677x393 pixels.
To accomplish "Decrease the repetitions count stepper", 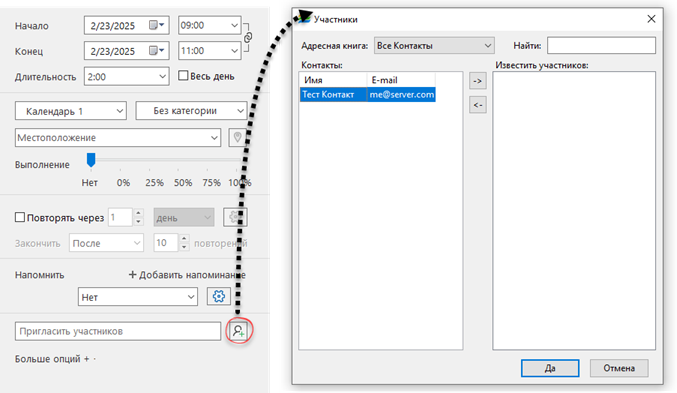I will coord(184,247).
